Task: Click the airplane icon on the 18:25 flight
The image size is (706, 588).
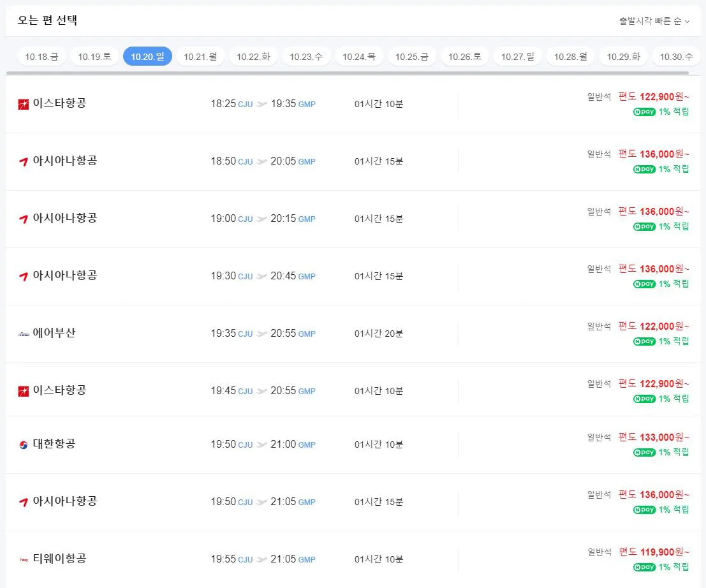Action: 261,104
